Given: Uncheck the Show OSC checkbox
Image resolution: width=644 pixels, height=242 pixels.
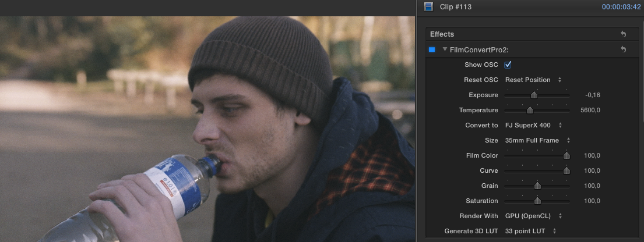Looking at the screenshot, I should [x=508, y=65].
